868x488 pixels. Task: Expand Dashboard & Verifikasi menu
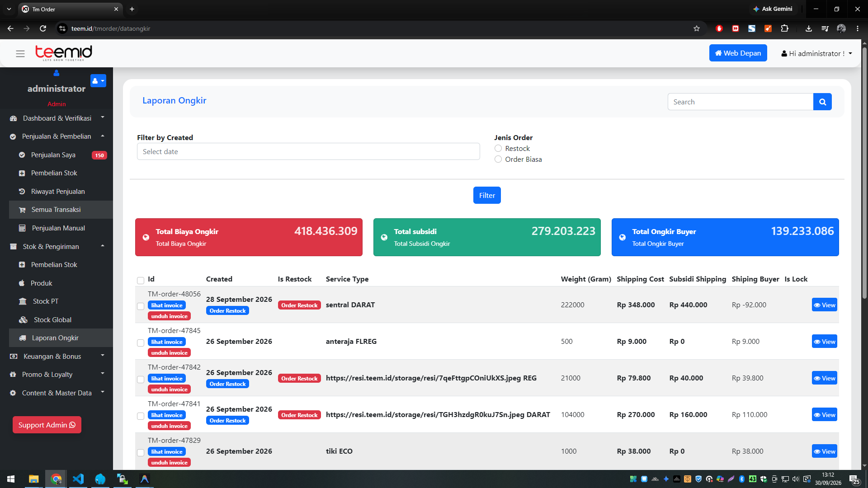coord(57,118)
